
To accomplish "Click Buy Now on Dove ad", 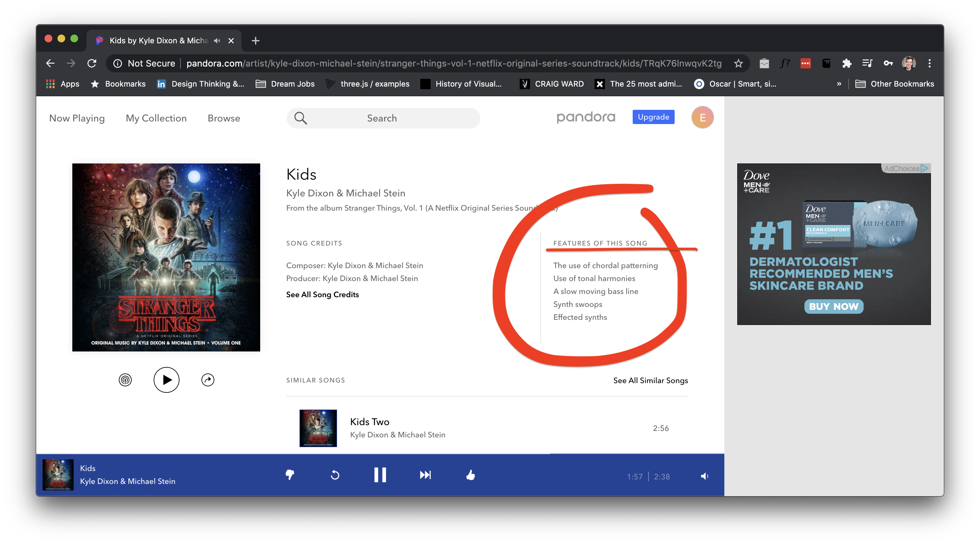I will pyautogui.click(x=833, y=307).
